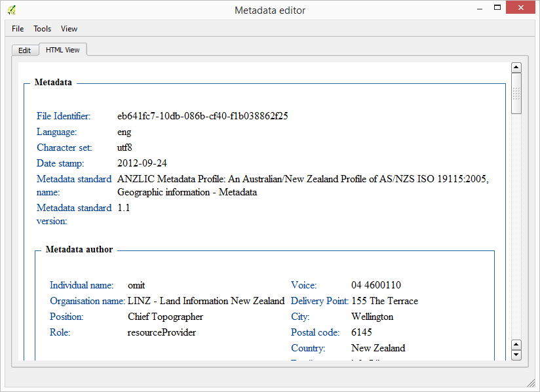This screenshot has width=540, height=392.
Task: Switch to the Edit tab
Action: tap(25, 50)
